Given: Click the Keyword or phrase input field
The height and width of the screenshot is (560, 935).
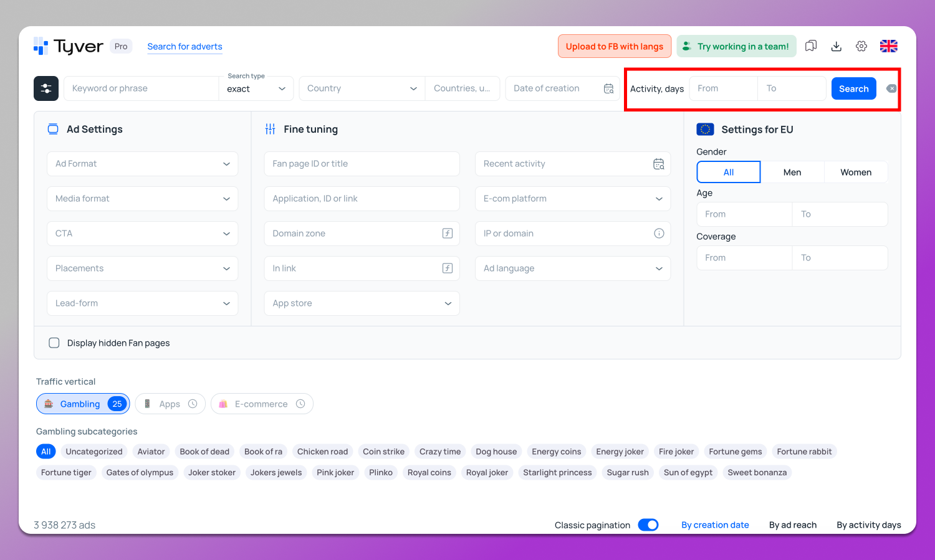Looking at the screenshot, I should pos(142,88).
